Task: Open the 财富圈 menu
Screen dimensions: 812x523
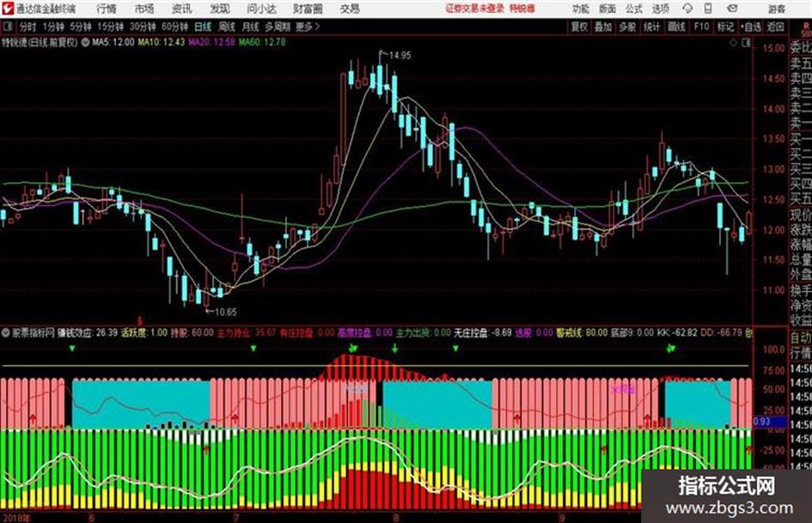Action: 308,9
